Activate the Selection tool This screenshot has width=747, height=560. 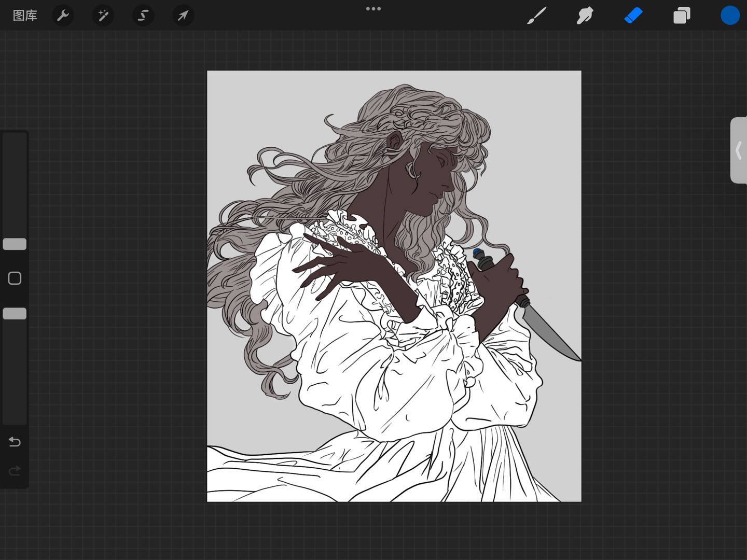[x=143, y=16]
